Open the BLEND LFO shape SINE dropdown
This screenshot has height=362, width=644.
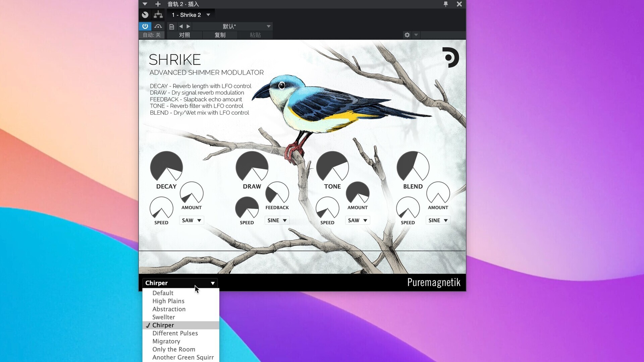438,220
